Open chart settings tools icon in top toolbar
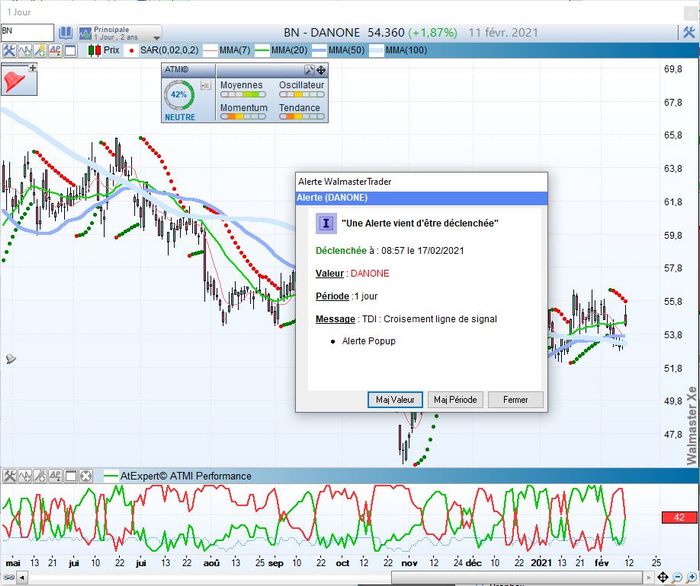700x586 pixels. click(x=9, y=50)
